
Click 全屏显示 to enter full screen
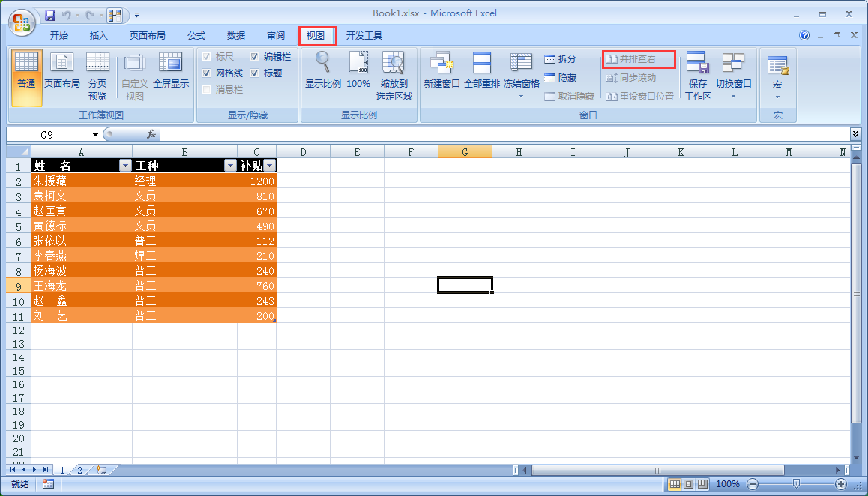171,71
